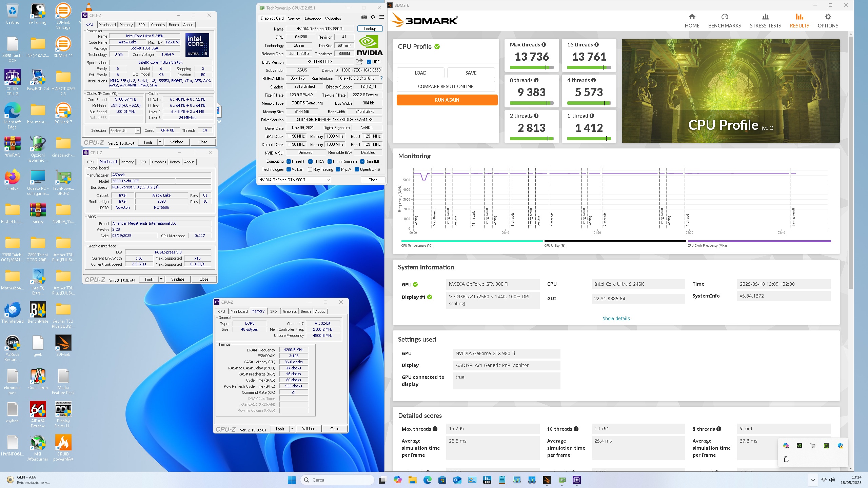Toggle the PhysX checkbox in GPU-Z
This screenshot has width=868, height=488.
(338, 169)
